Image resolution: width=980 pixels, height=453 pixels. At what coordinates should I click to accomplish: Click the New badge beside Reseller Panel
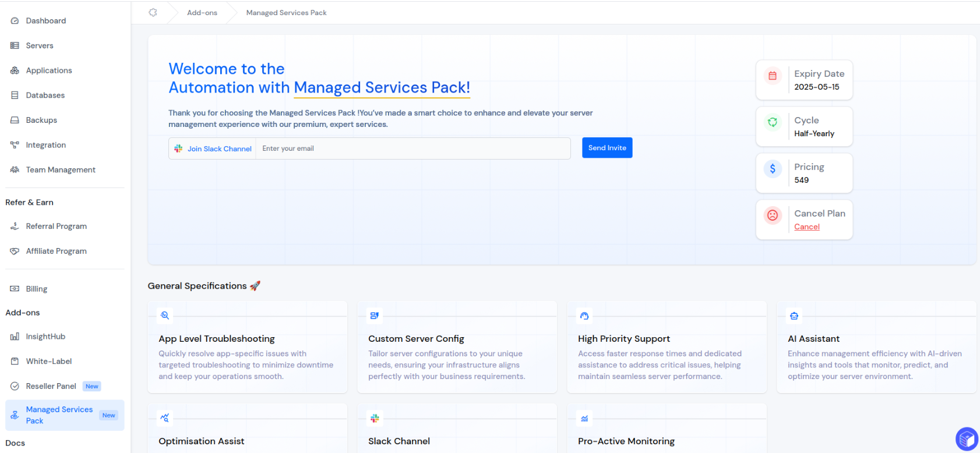pyautogui.click(x=92, y=387)
